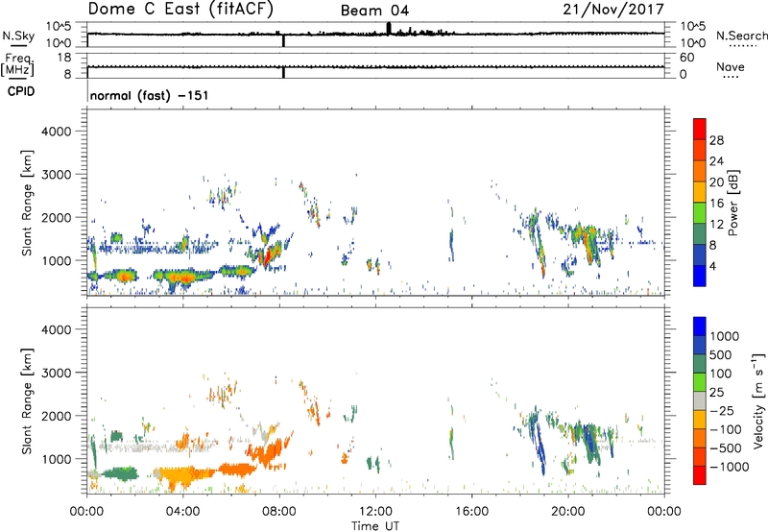Click the "18" tick on the frequency axis
Viewport: 768px width, 532px height.
tap(64, 58)
